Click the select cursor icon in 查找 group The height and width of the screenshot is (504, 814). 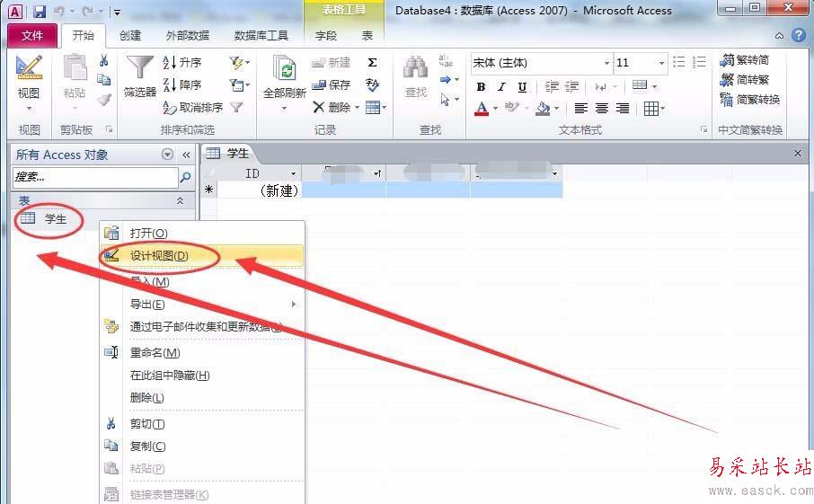[x=448, y=99]
